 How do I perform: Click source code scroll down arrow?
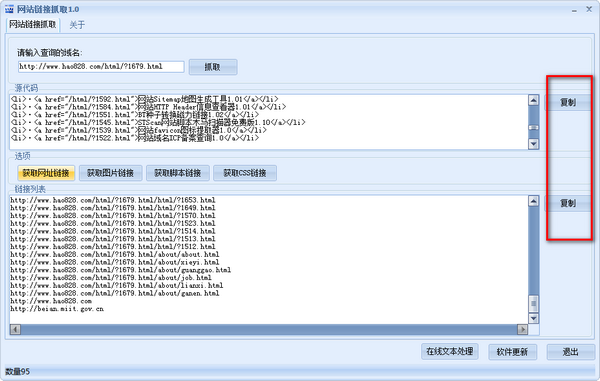[x=533, y=144]
